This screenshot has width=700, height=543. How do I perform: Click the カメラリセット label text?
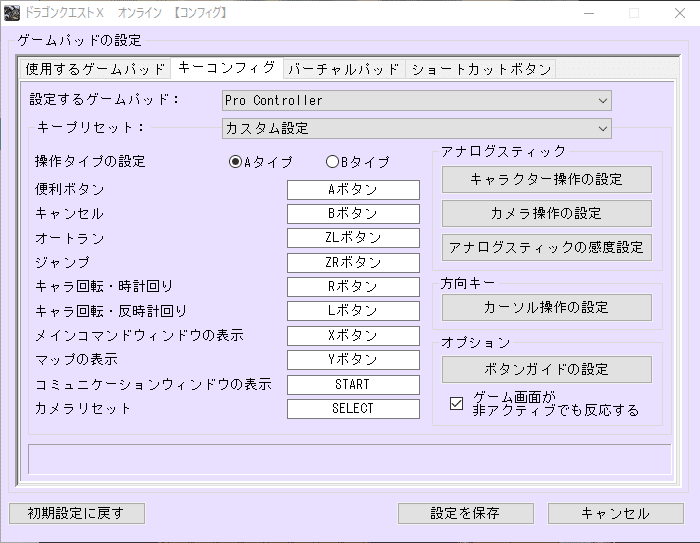tap(83, 408)
